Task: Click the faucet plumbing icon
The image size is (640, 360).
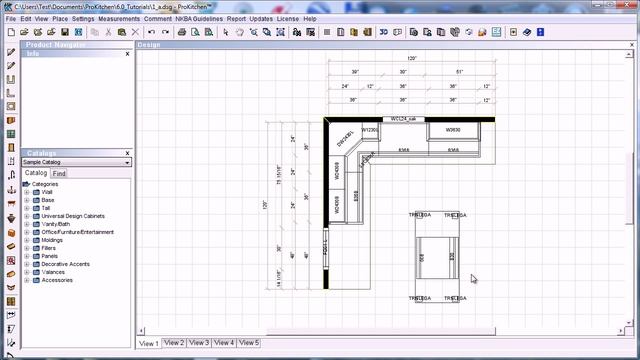Action: point(11,175)
